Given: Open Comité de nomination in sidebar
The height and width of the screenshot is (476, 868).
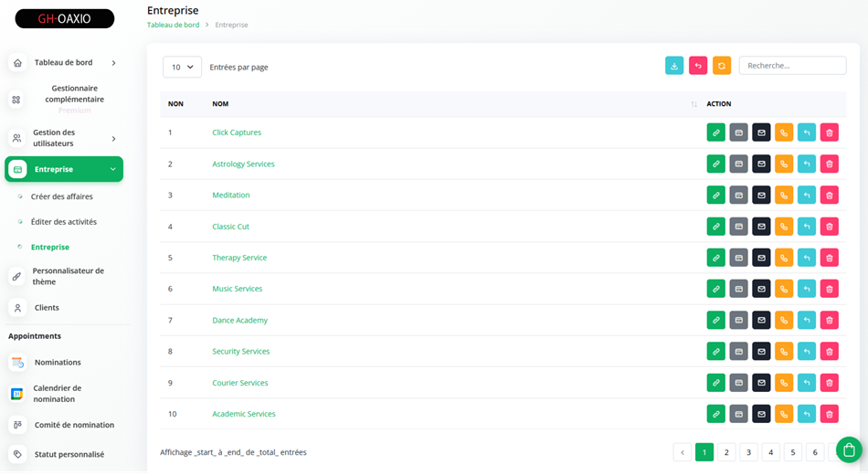Looking at the screenshot, I should tap(74, 425).
